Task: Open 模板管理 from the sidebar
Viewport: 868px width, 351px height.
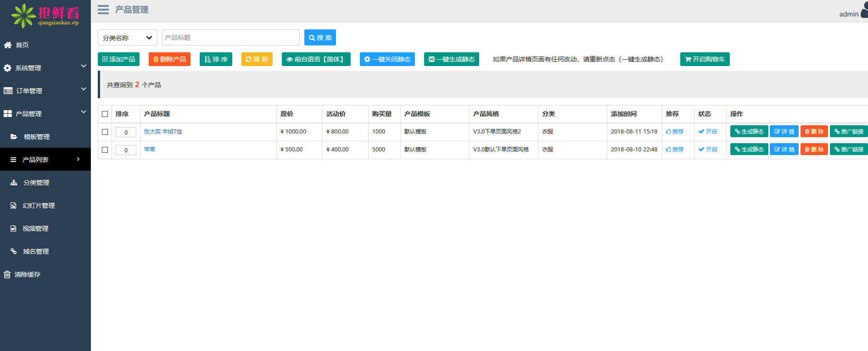Action: tap(37, 137)
